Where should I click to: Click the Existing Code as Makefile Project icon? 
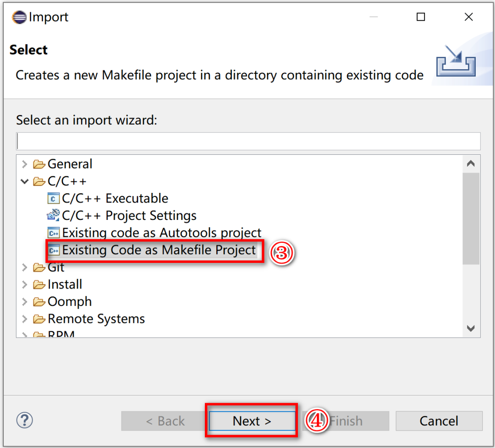pos(54,250)
